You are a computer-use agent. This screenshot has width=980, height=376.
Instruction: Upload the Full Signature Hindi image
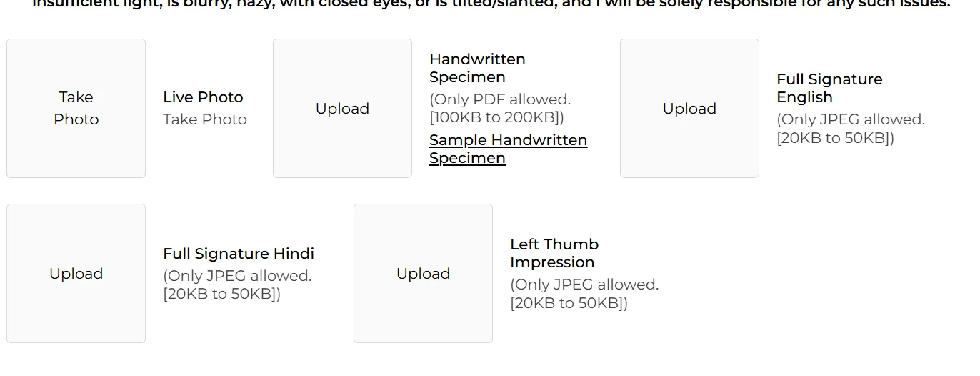(x=76, y=273)
